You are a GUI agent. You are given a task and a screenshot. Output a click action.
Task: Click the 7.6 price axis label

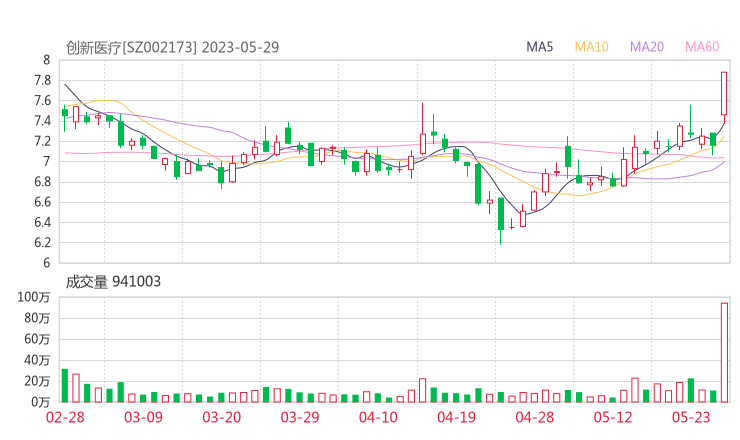42,101
